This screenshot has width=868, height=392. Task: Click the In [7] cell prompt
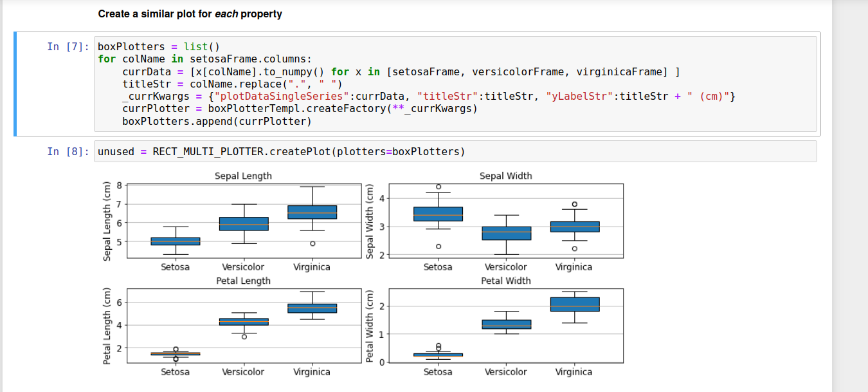69,47
